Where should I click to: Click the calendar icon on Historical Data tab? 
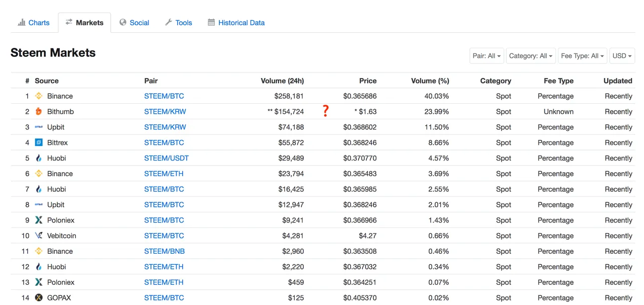click(211, 22)
